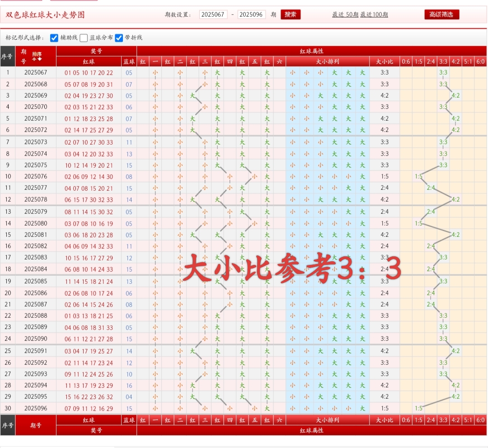
Task: Uncheck the 常折线 option
Action: [118, 38]
